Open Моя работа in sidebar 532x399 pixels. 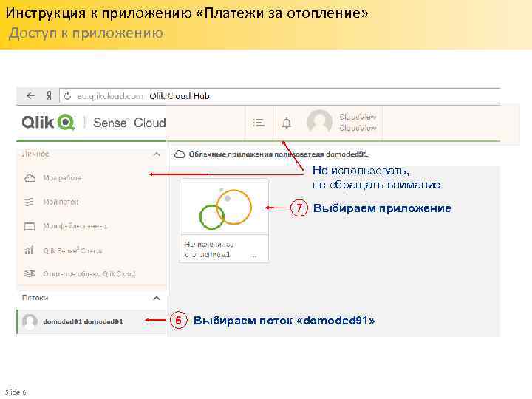[x=62, y=178]
